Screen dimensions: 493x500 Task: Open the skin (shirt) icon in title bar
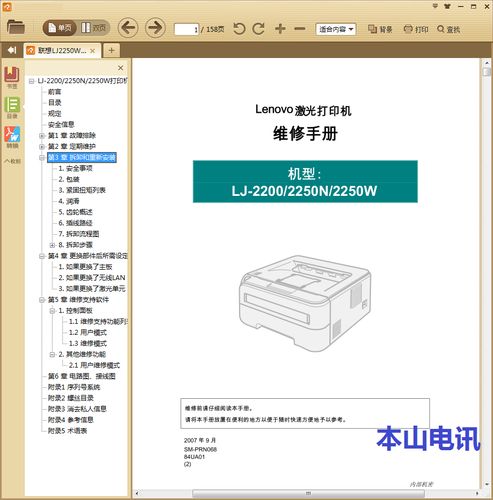(447, 6)
